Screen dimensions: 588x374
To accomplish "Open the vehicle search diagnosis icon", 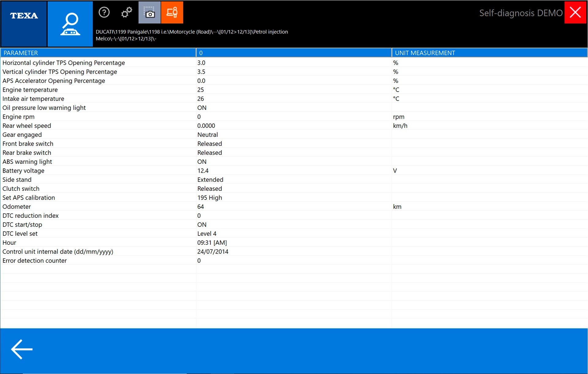I will tap(70, 24).
